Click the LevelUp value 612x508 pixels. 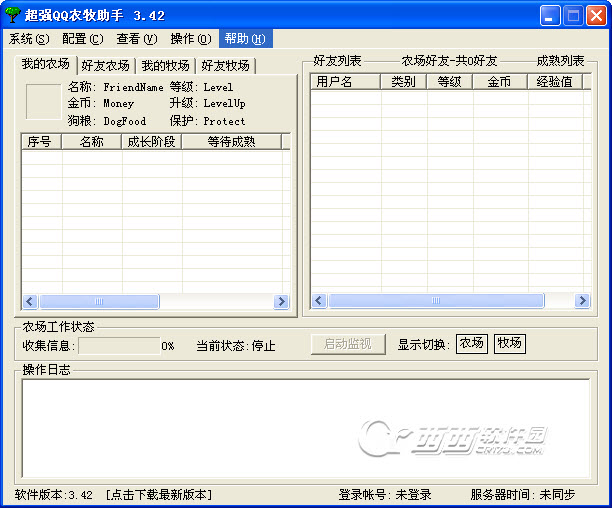[224, 104]
